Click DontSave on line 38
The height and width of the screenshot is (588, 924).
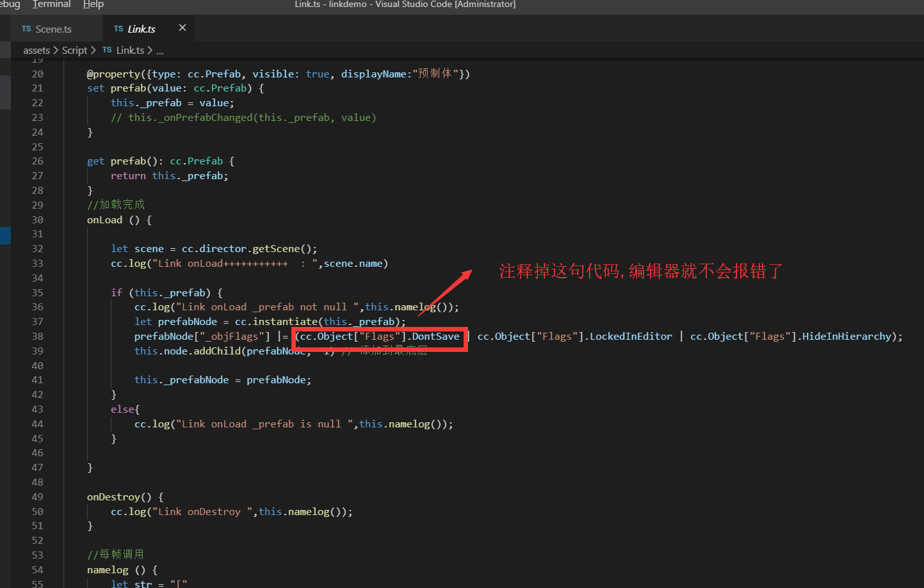[435, 337]
